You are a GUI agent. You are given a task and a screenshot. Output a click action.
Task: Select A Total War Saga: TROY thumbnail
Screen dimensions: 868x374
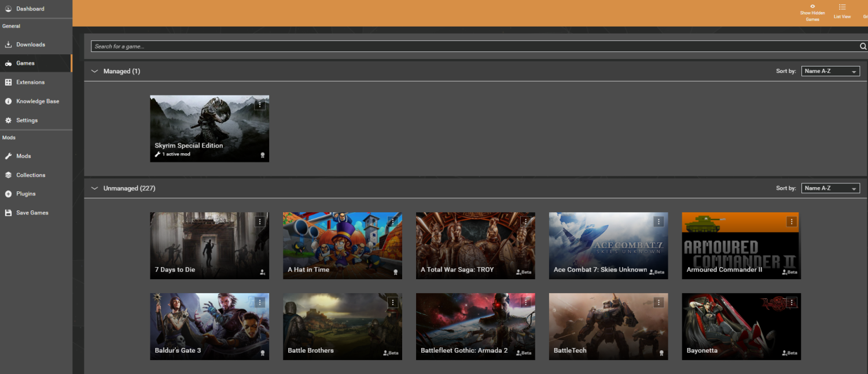tap(476, 245)
